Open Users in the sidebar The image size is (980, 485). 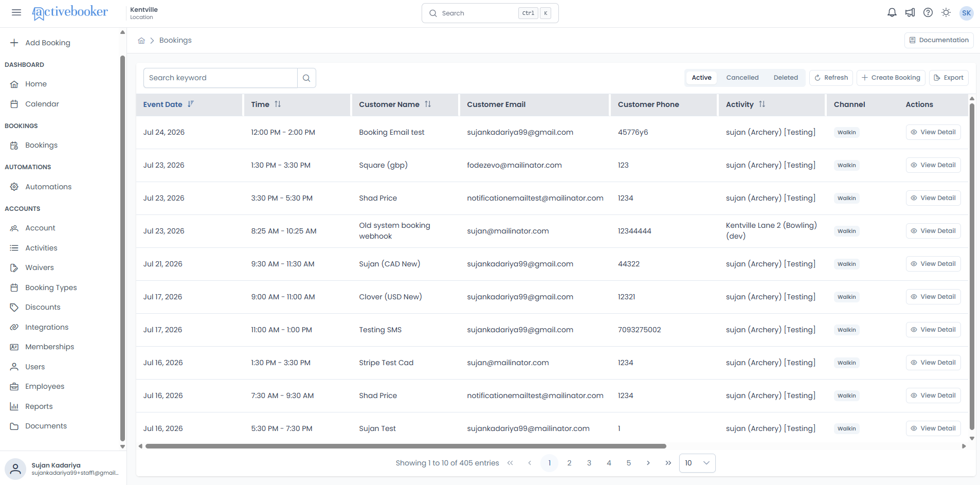35,367
